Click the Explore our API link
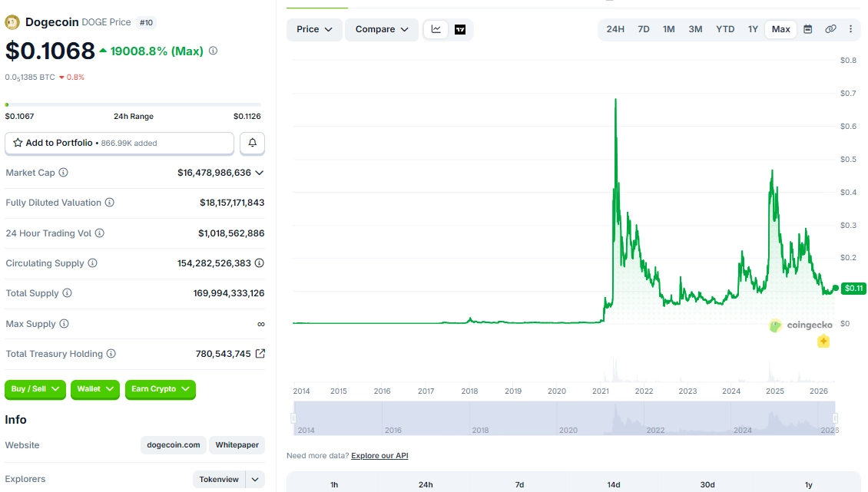The image size is (868, 492). [379, 455]
